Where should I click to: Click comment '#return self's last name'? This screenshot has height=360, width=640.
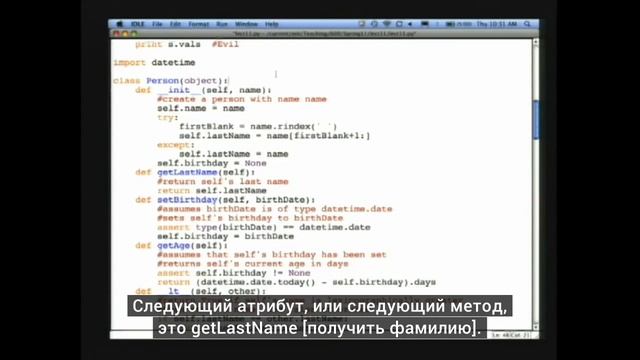click(223, 181)
